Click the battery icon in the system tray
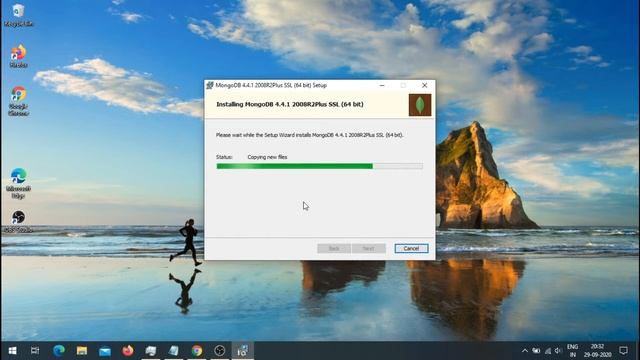 536,351
